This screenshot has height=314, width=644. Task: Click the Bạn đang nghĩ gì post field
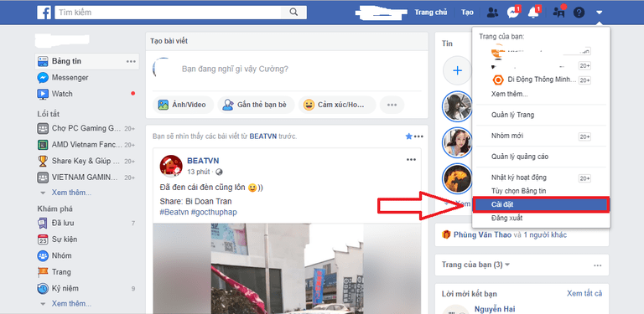point(235,69)
